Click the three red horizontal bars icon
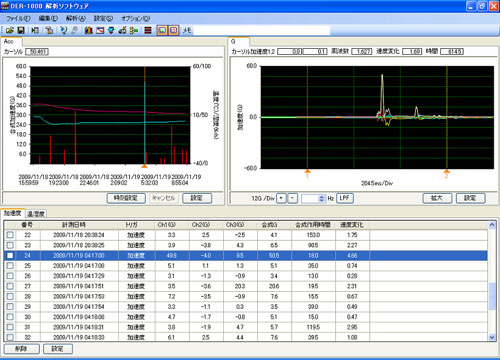Screen dimensions: 500x360 coord(148,30)
